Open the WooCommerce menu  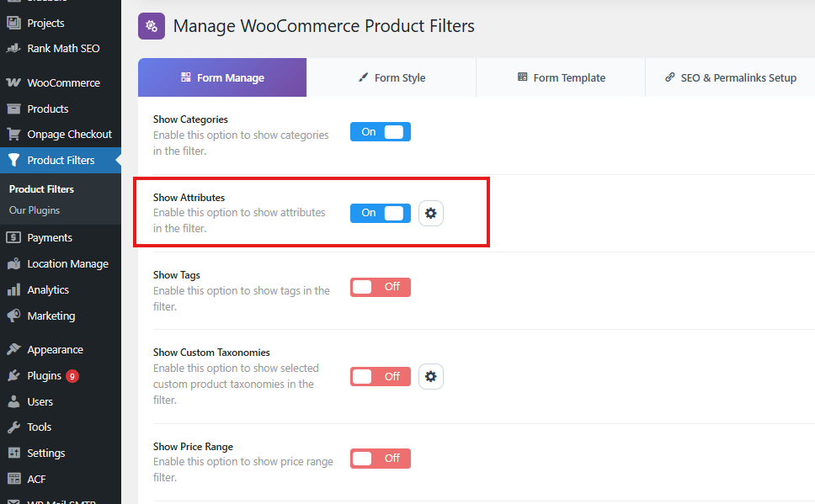coord(63,82)
